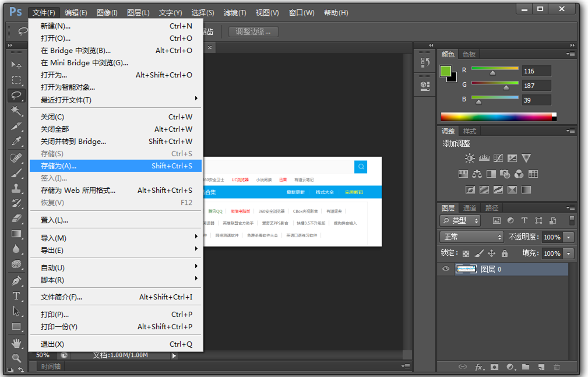Open the 不透明度 opacity dropdown arrow

point(568,237)
